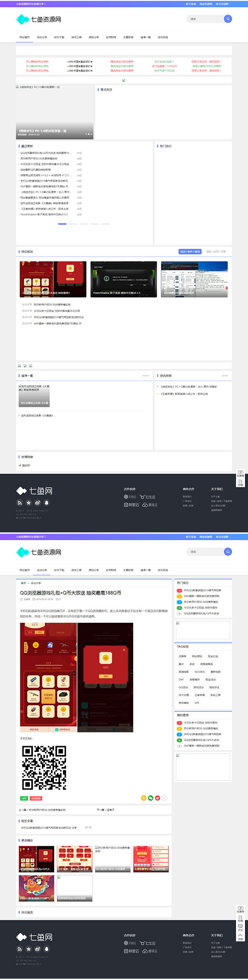Viewport: 248px width, 980px height.
Task: Open 实用教程 in the article page navigation bar
Action: (111, 570)
